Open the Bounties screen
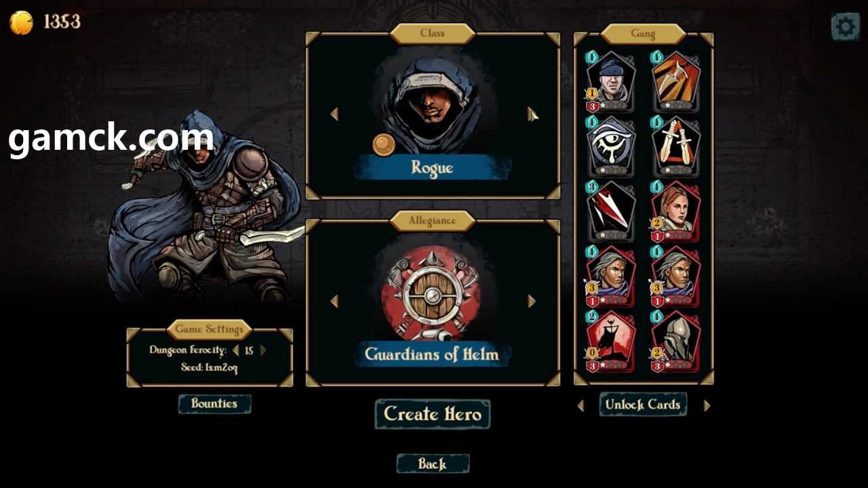868x488 pixels. pyautogui.click(x=214, y=404)
